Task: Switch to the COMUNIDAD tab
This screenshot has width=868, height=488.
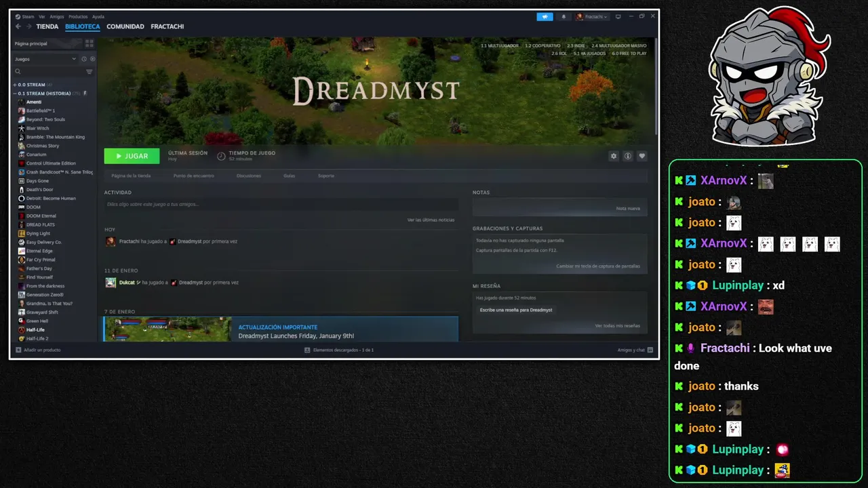Action: pos(125,26)
